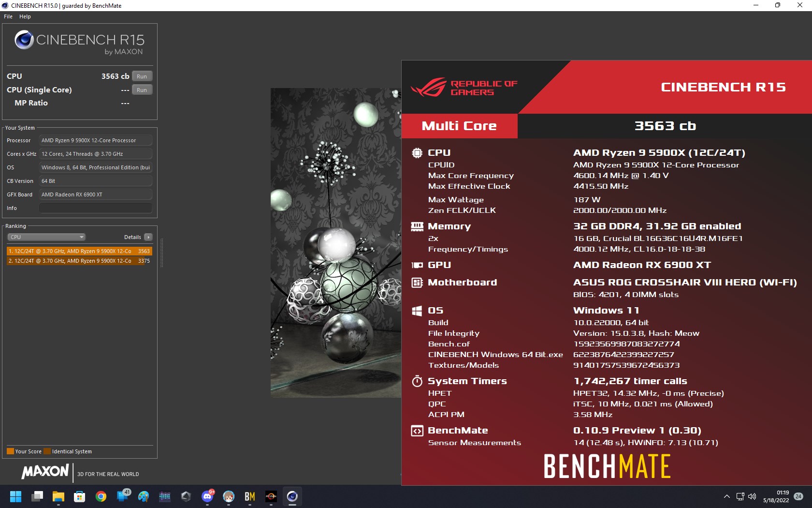Click the CB Version field value
The height and width of the screenshot is (508, 812).
point(96,181)
